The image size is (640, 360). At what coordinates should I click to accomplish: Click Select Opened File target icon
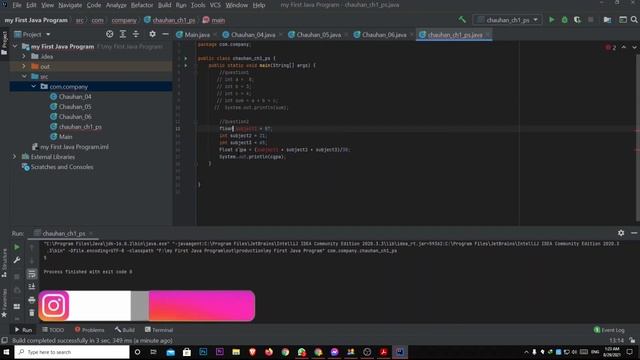(109, 34)
